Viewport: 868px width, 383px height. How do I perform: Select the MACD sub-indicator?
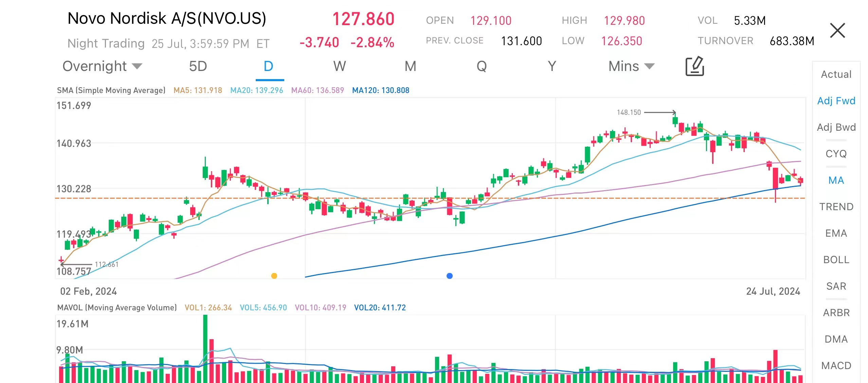tap(836, 366)
